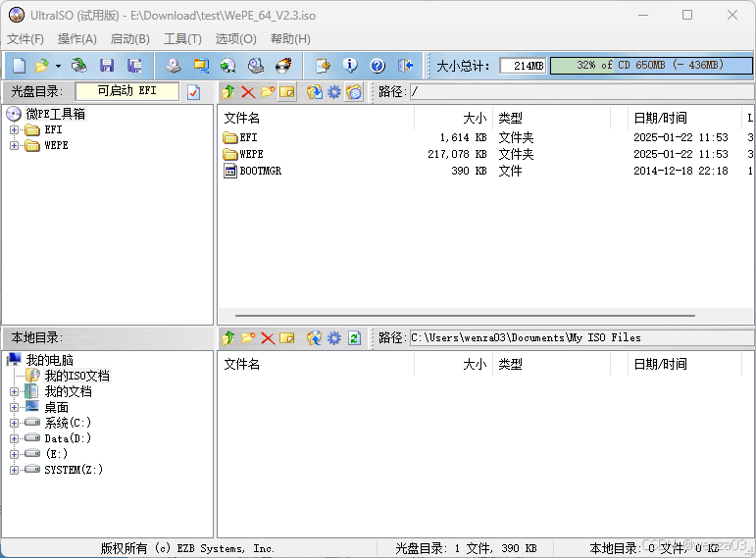Open the 启动(B) menu
This screenshot has width=756, height=558.
click(129, 39)
